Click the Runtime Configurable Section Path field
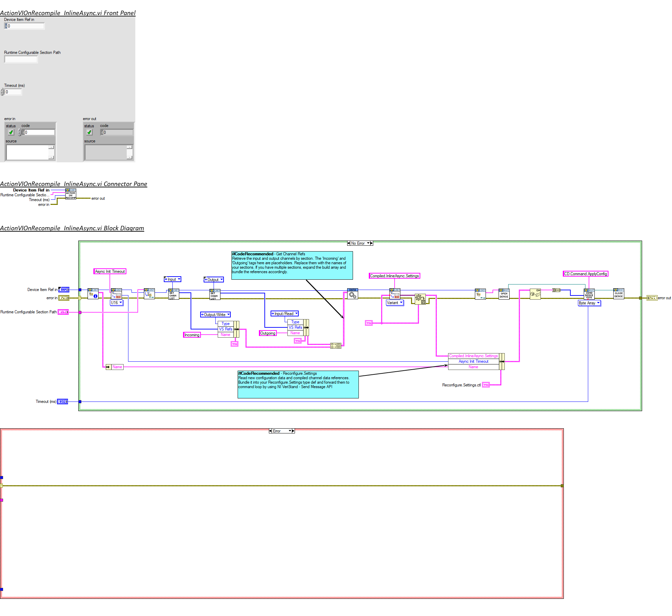 [21, 59]
